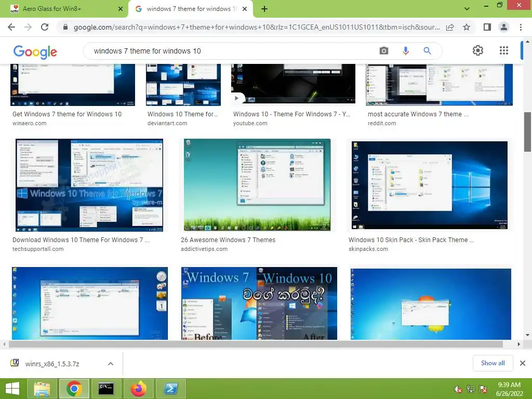Viewport: 532px width, 399px height.
Task: Click the horizontal scrollbar right arrow
Action: [x=519, y=344]
